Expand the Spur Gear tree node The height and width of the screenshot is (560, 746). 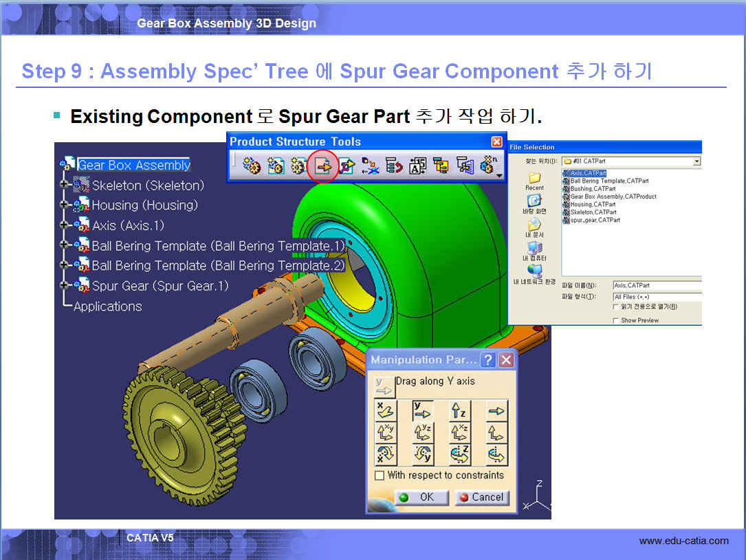click(x=64, y=285)
